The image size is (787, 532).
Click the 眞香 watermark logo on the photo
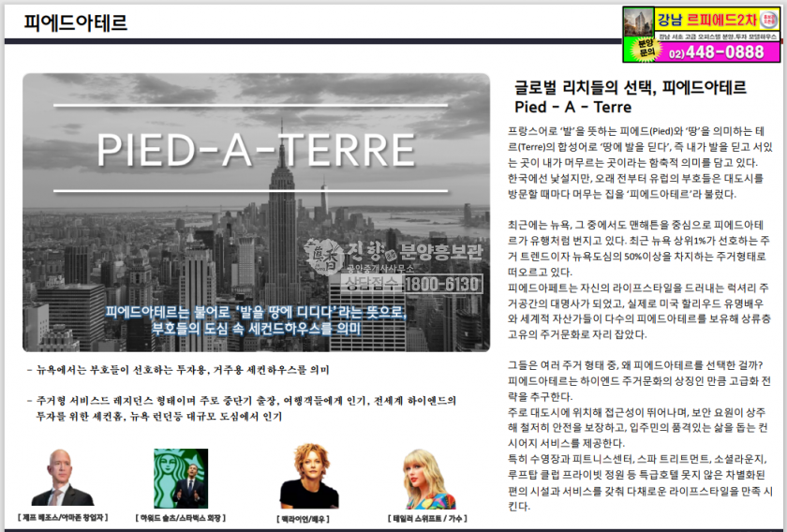[x=321, y=256]
